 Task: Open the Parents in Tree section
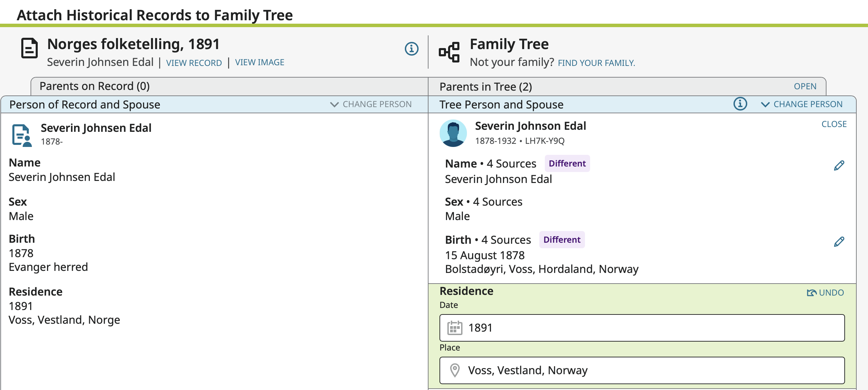pyautogui.click(x=805, y=87)
